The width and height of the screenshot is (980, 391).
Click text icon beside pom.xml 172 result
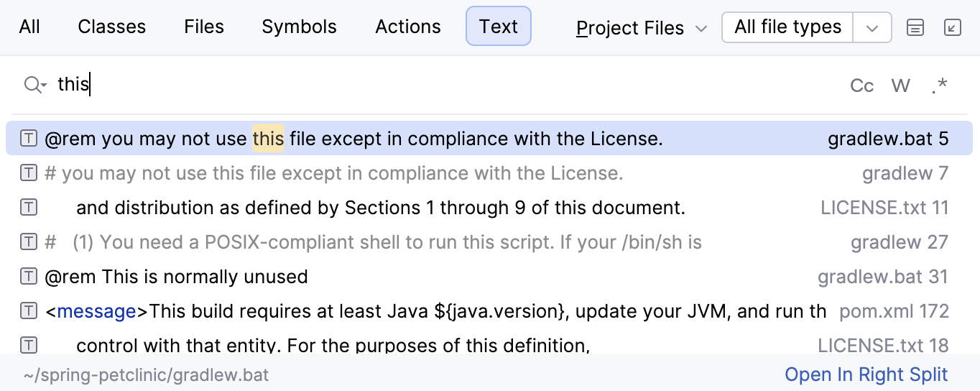tap(28, 310)
